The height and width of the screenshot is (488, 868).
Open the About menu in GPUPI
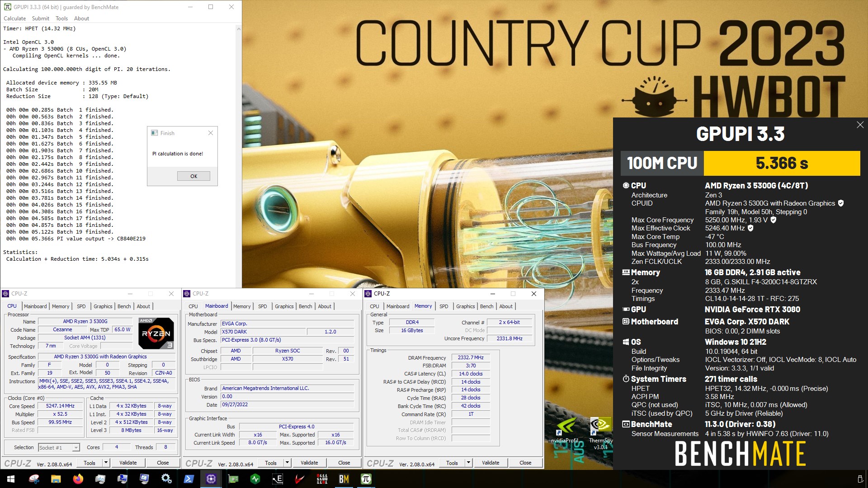click(81, 19)
